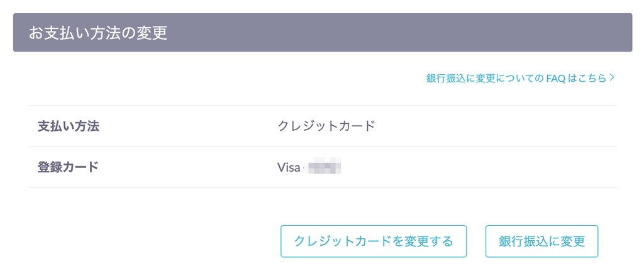Click the Visa card brand text

pyautogui.click(x=289, y=168)
